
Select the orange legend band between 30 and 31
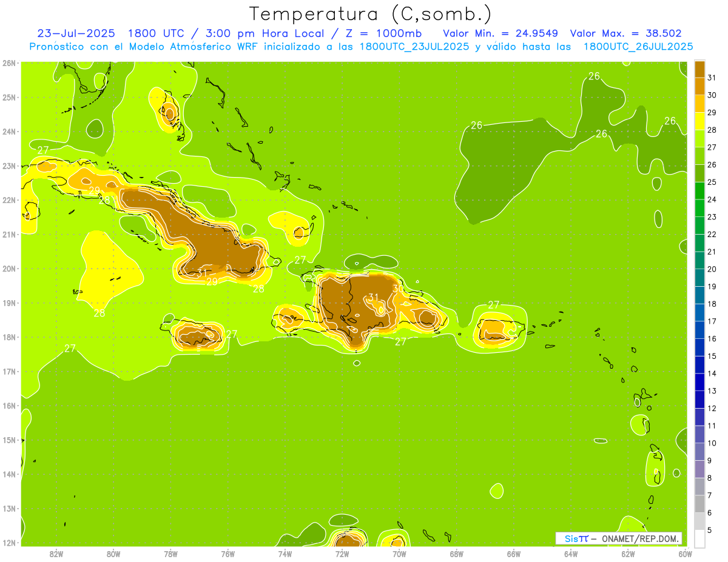tap(699, 86)
